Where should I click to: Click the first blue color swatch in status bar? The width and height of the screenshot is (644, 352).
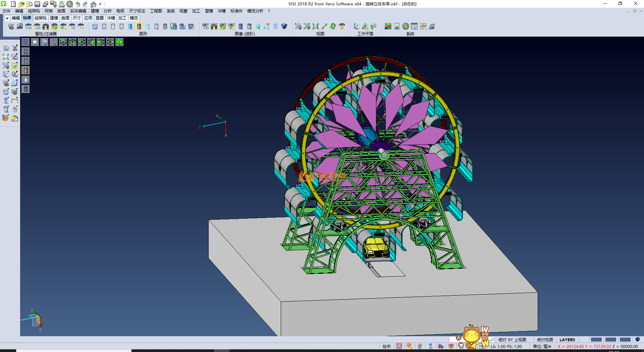596,340
